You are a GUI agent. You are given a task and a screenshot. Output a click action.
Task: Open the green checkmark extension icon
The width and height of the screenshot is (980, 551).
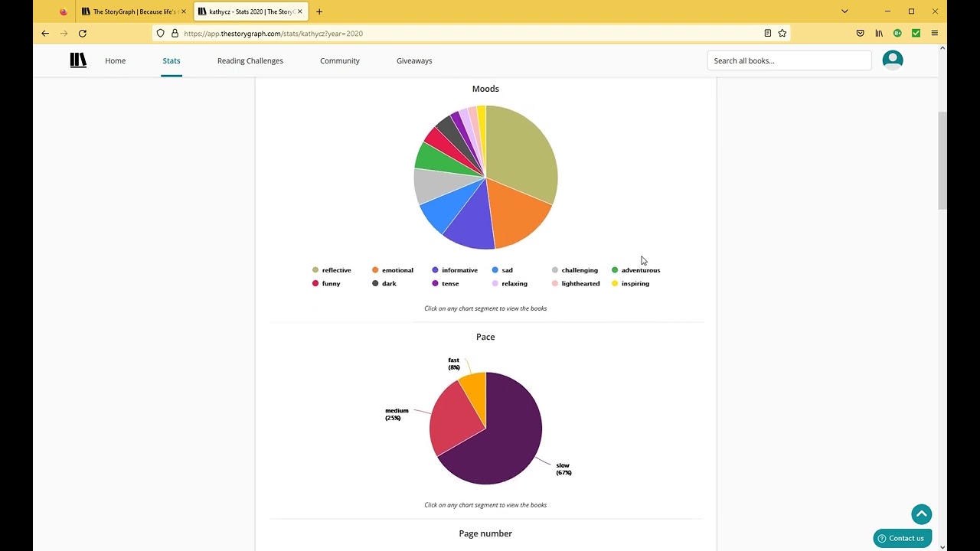pos(916,33)
